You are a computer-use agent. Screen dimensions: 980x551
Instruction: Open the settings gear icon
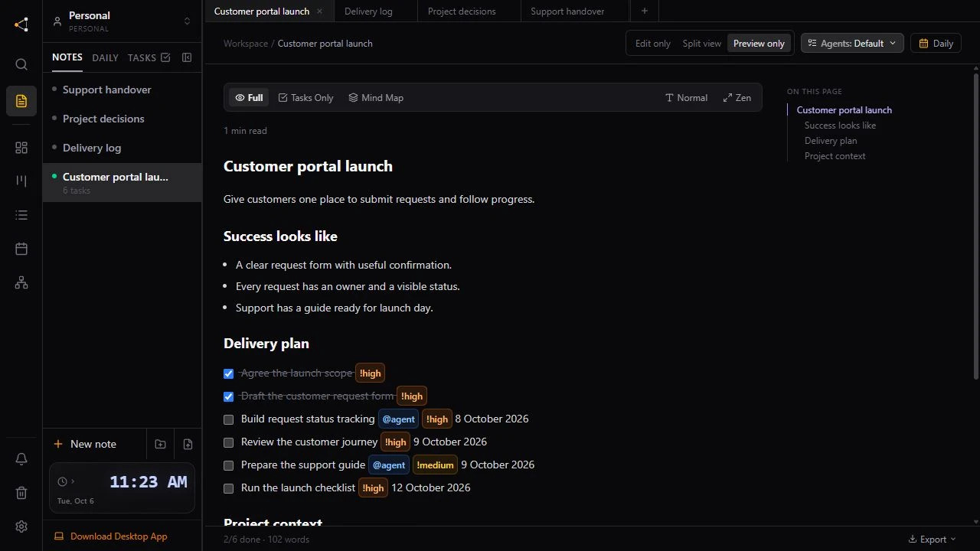[21, 527]
